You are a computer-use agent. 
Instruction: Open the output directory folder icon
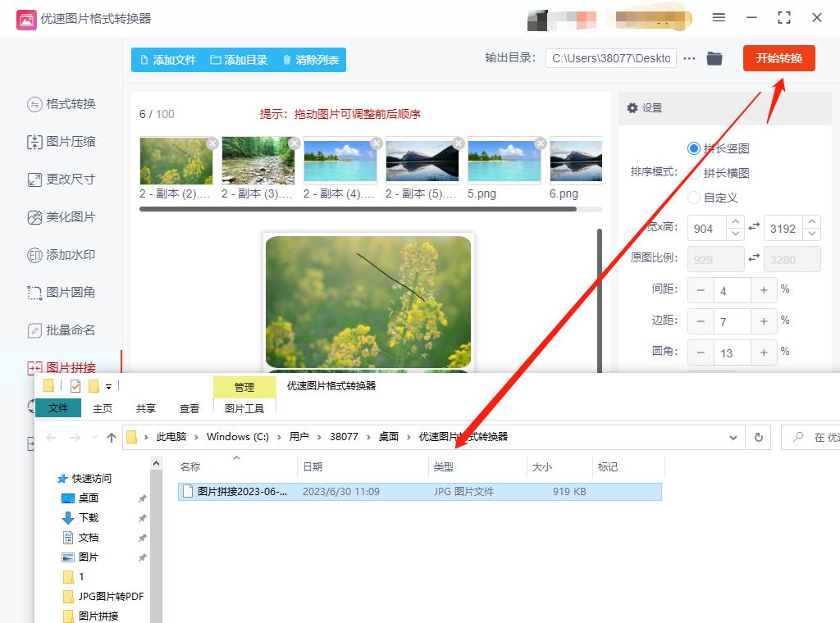714,58
